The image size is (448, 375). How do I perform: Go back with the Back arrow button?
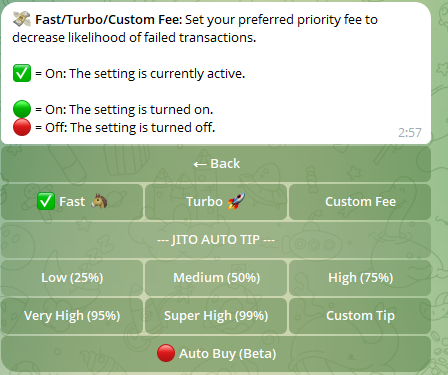pyautogui.click(x=216, y=164)
